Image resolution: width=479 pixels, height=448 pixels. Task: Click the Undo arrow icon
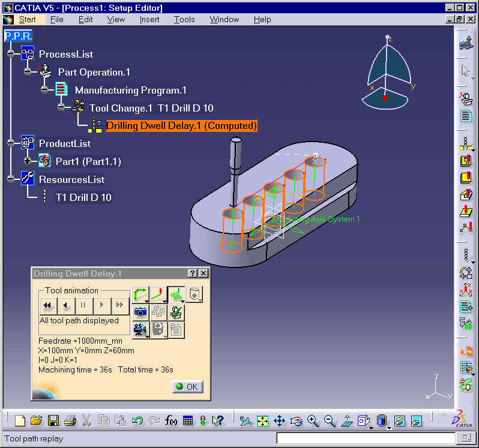(137, 420)
